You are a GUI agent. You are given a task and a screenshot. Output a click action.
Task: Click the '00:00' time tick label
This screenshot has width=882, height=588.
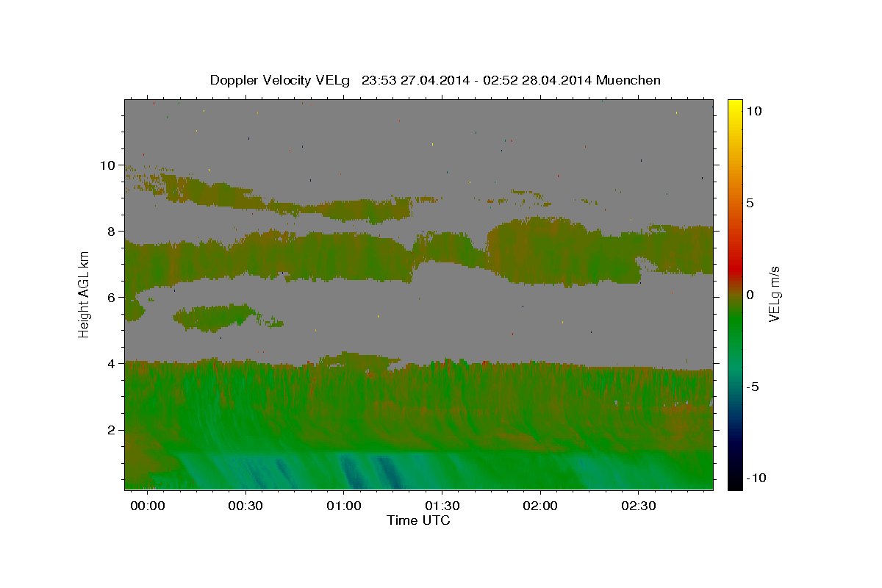(146, 506)
